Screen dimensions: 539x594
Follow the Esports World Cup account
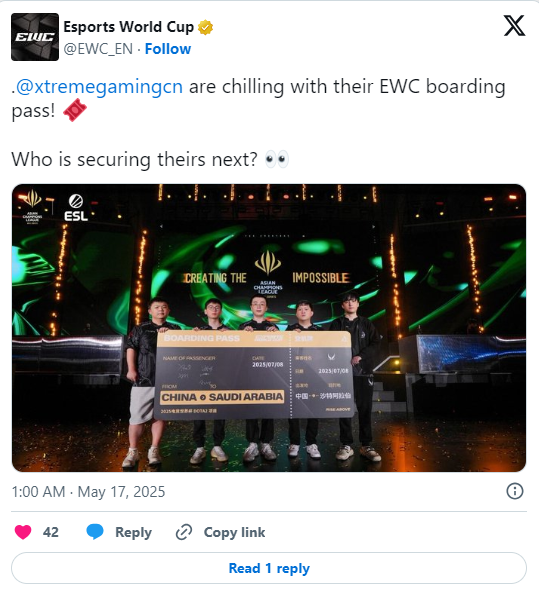[x=168, y=49]
